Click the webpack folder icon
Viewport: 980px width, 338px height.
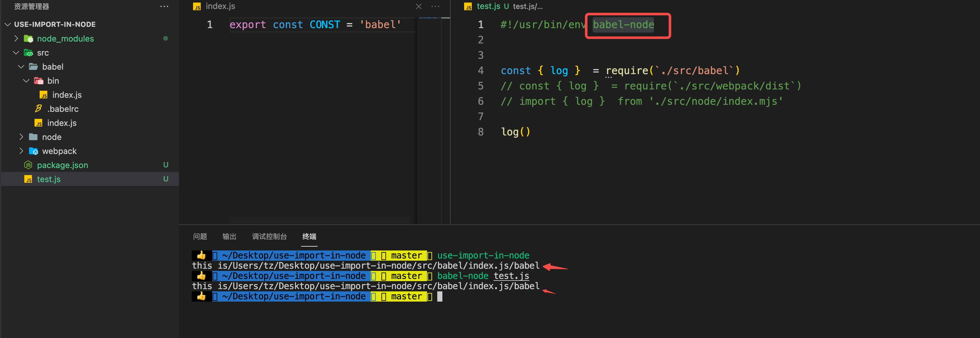tap(34, 151)
